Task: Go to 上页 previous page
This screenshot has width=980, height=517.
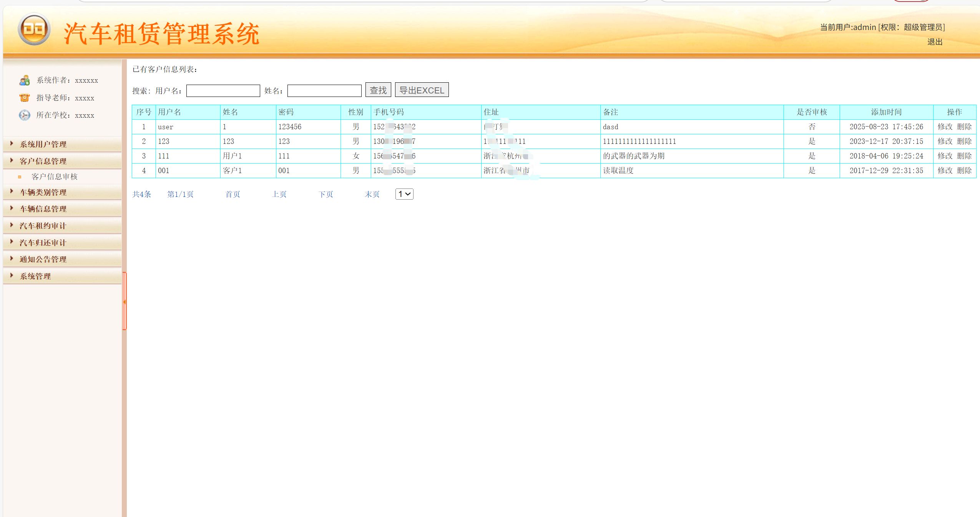Action: (279, 194)
